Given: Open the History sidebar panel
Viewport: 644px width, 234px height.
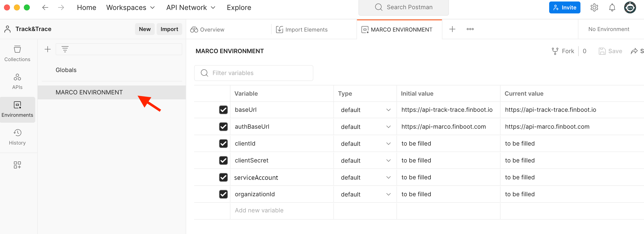Looking at the screenshot, I should click(17, 137).
